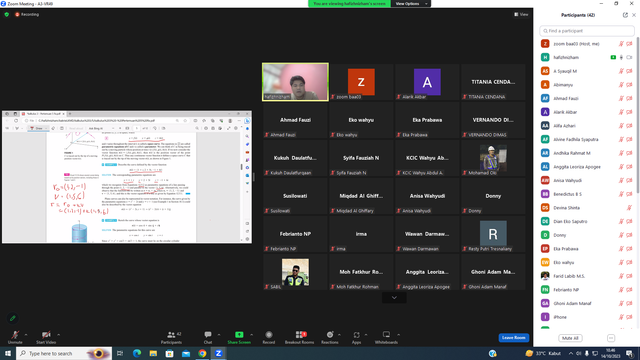Pop out the Participants panel
640x360 pixels.
(x=625, y=15)
